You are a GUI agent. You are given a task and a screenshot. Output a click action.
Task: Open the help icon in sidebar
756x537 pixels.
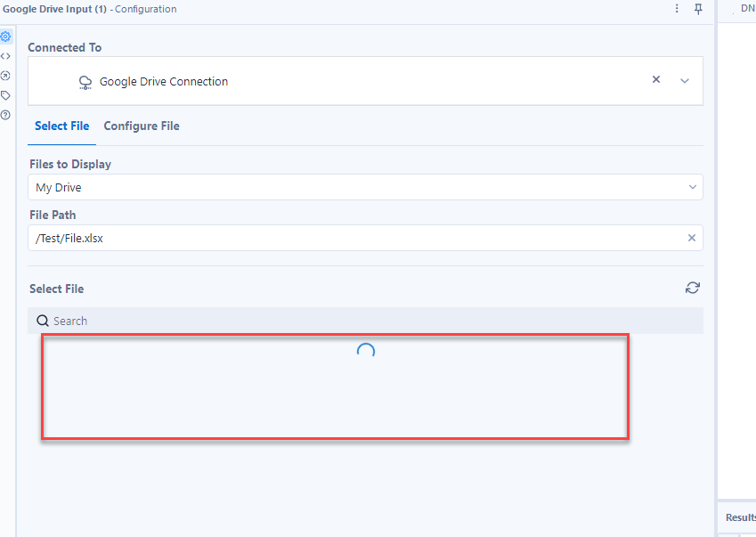6,115
